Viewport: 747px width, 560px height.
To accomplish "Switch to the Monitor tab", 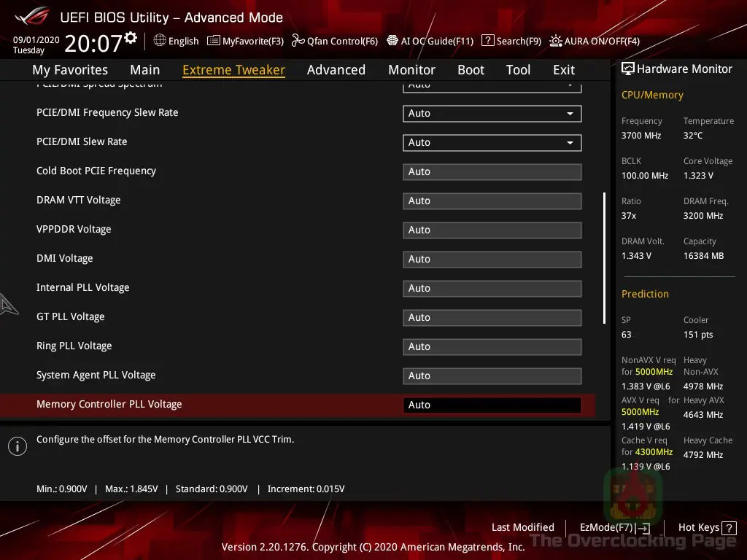I will (411, 69).
